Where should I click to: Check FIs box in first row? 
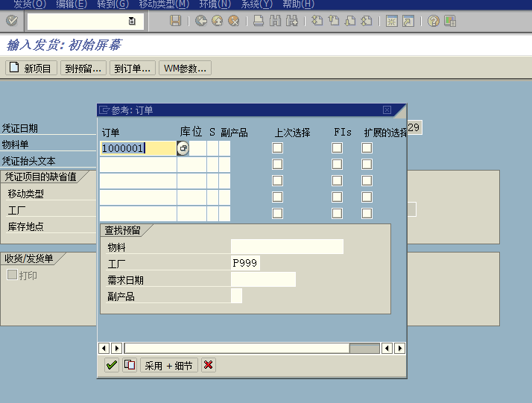tap(337, 148)
